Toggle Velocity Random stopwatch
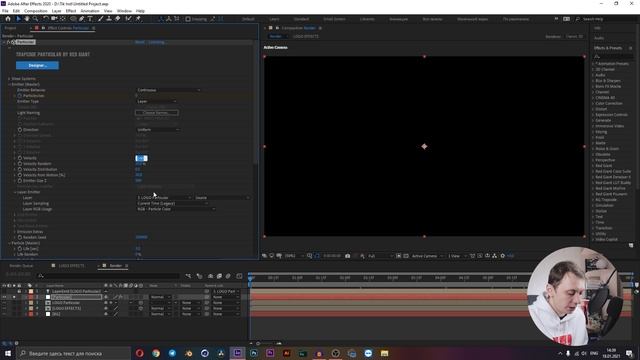640x360 pixels. tap(20, 164)
